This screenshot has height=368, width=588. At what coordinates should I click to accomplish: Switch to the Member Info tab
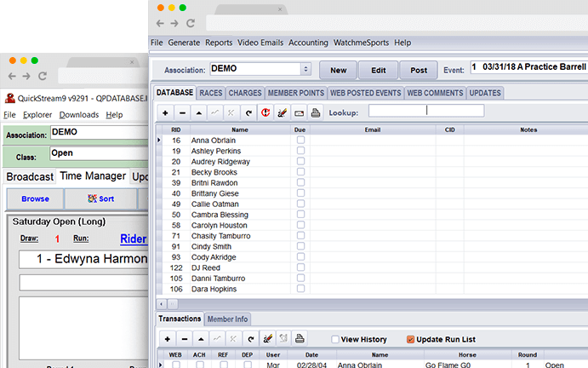(x=227, y=319)
